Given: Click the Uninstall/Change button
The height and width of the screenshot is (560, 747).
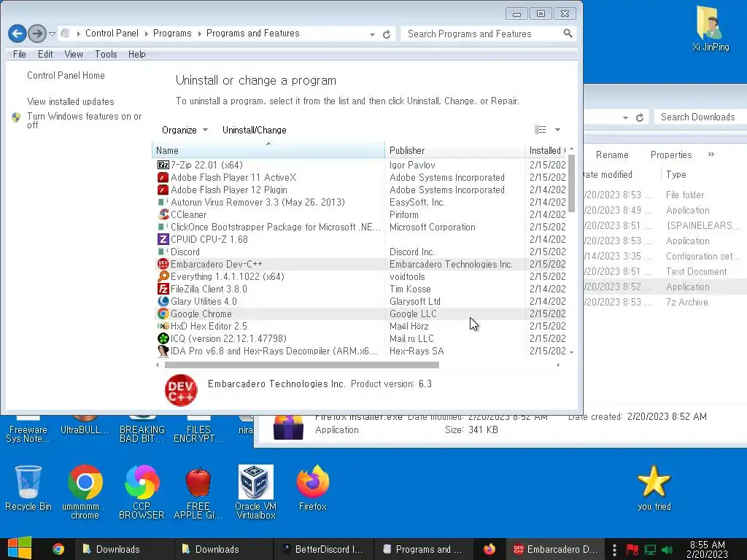Looking at the screenshot, I should tap(255, 130).
